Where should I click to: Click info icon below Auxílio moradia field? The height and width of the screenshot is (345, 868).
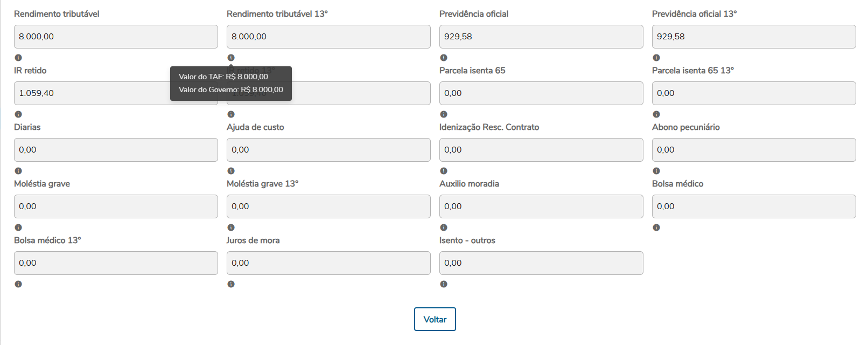click(x=444, y=227)
